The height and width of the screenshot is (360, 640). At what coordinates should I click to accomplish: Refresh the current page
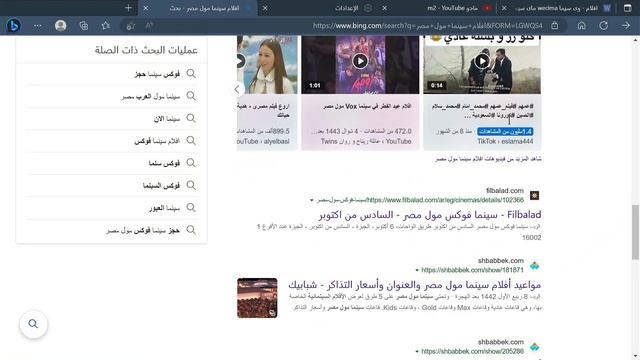coord(604,26)
